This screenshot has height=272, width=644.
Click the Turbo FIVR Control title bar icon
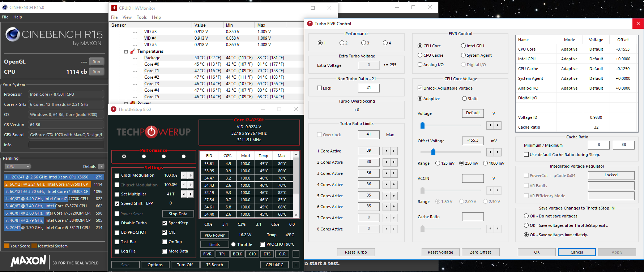click(310, 23)
